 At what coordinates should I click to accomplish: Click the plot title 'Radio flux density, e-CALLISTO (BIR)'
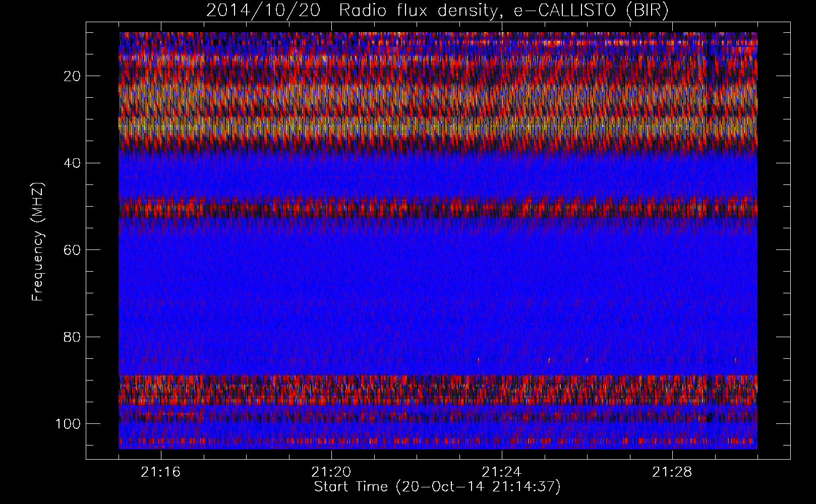tap(503, 11)
